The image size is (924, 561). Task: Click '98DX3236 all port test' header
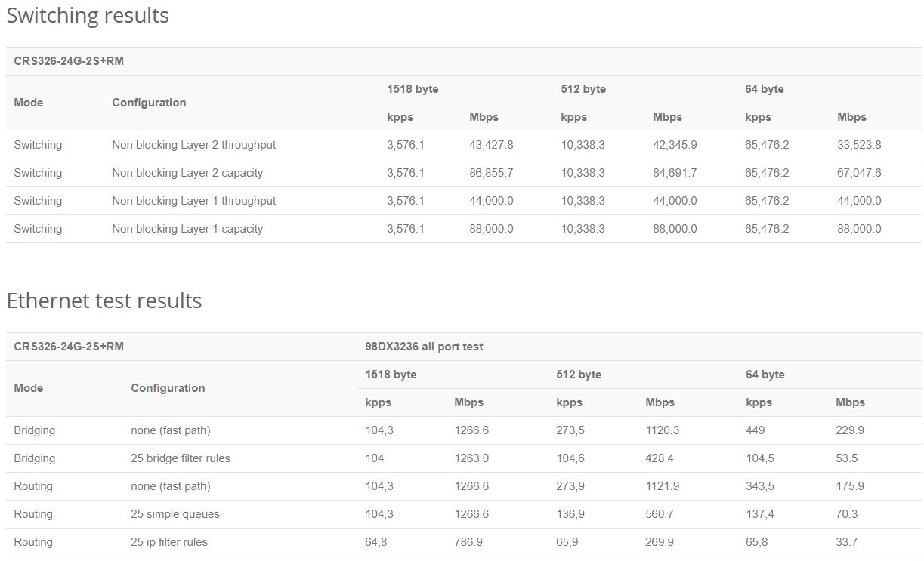pyautogui.click(x=424, y=347)
